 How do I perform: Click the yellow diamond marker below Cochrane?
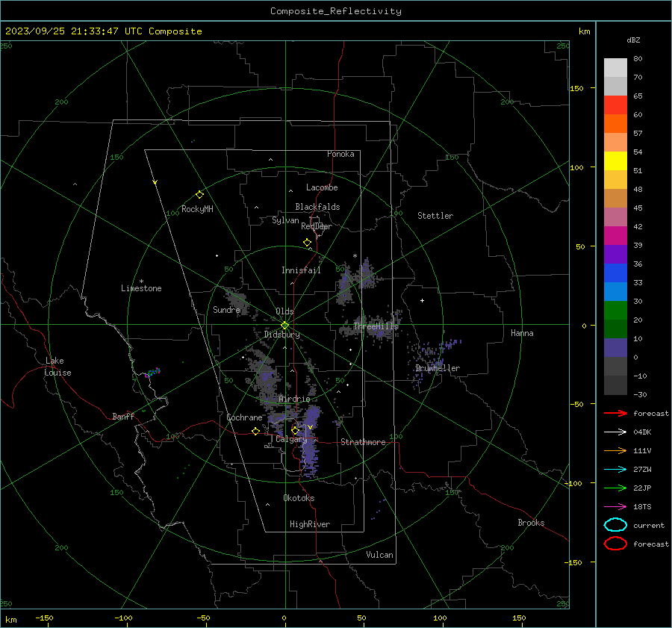point(256,432)
